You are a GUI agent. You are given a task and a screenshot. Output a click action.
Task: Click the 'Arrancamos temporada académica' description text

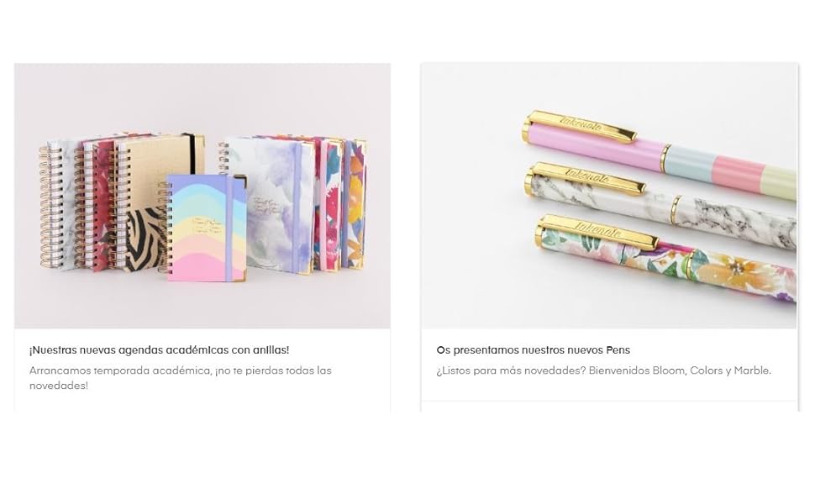[x=181, y=378]
